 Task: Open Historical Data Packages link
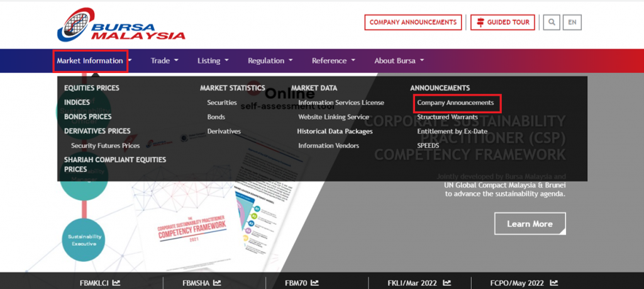pyautogui.click(x=335, y=132)
